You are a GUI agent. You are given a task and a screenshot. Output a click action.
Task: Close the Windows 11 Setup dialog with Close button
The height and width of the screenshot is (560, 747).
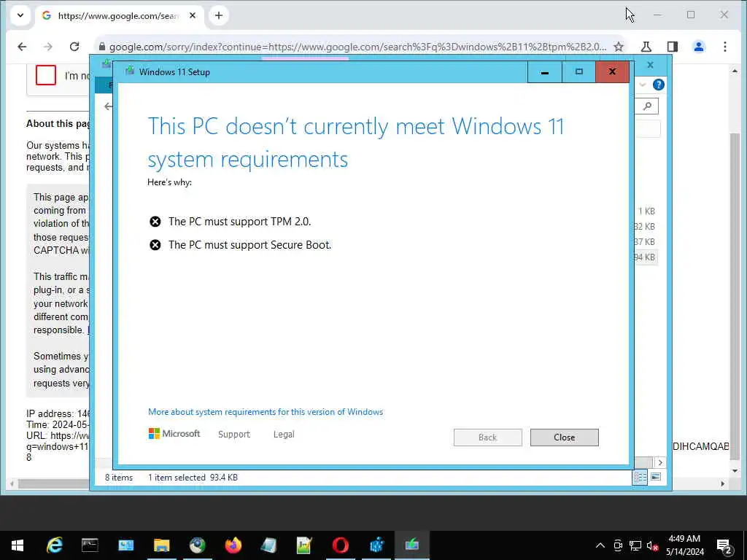tap(564, 437)
